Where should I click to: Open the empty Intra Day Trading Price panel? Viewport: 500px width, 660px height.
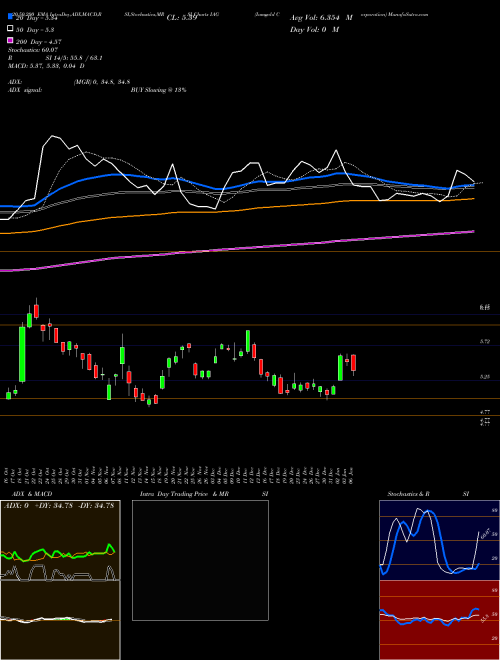point(200,560)
